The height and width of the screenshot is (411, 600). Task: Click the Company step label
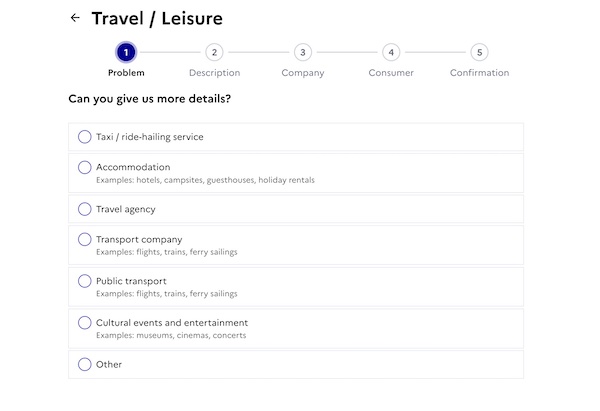point(303,73)
